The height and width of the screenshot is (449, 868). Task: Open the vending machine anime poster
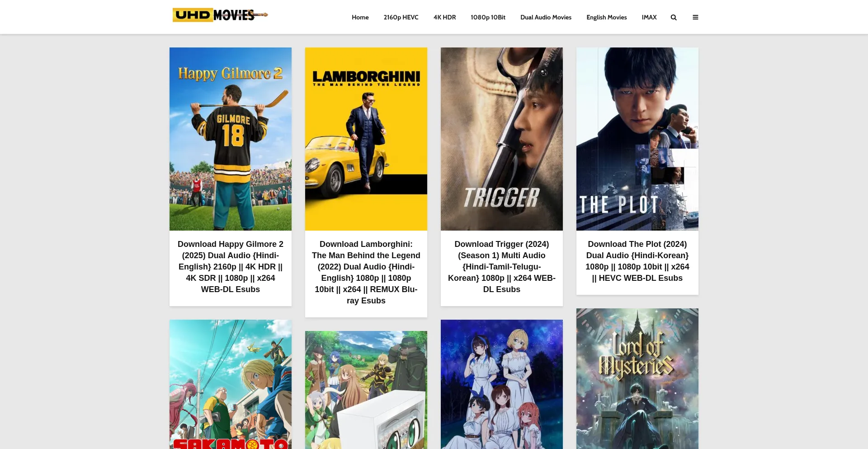pos(366,390)
